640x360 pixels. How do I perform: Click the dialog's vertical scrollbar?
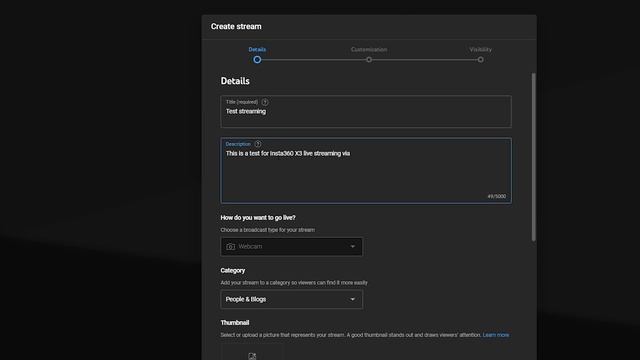[533, 157]
